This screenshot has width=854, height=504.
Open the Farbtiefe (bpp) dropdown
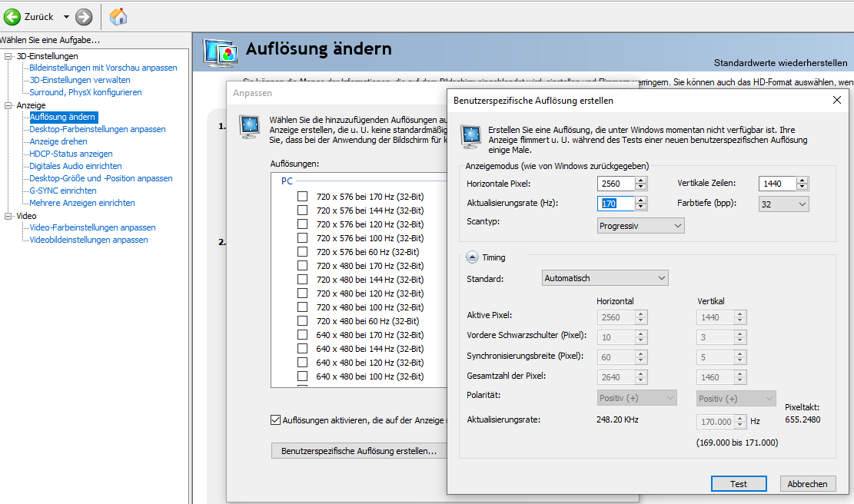[x=784, y=204]
